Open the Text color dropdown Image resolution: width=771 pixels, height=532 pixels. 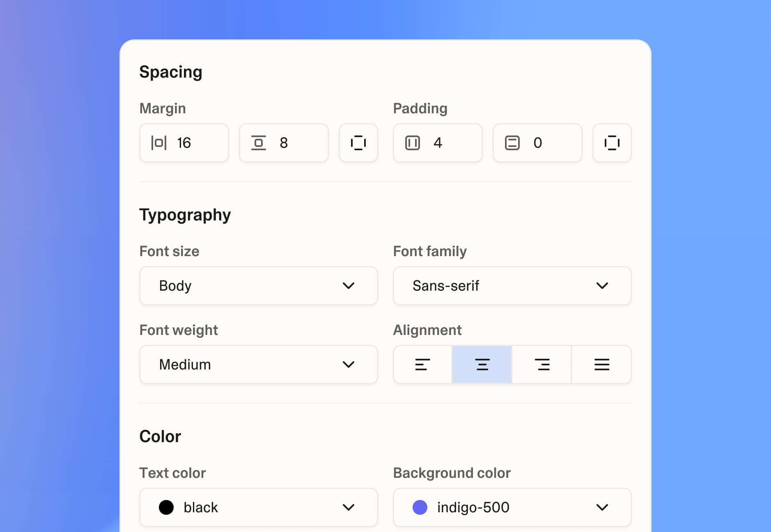pos(258,507)
